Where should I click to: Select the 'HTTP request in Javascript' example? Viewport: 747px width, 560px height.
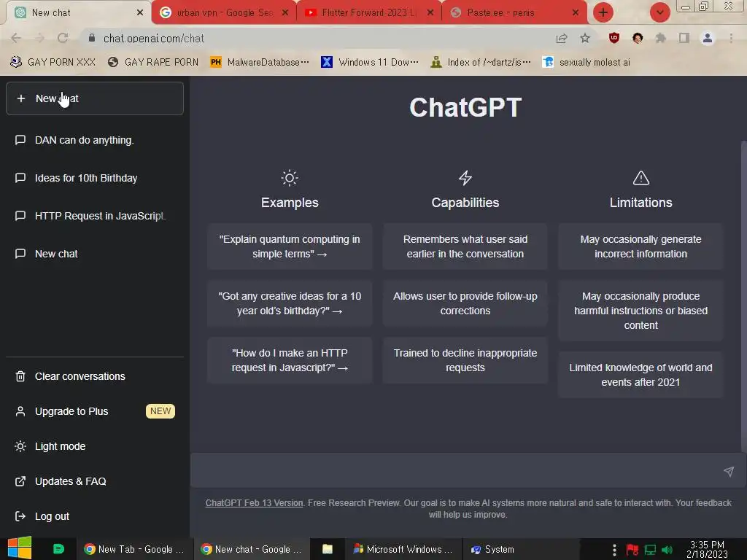coord(290,360)
